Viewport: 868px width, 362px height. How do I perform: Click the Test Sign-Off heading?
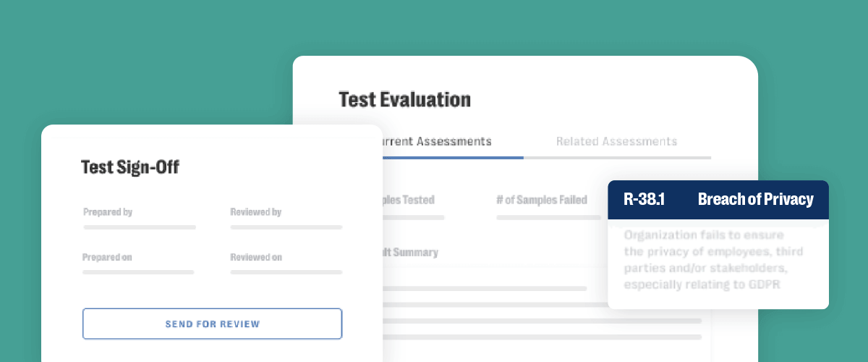(x=130, y=167)
